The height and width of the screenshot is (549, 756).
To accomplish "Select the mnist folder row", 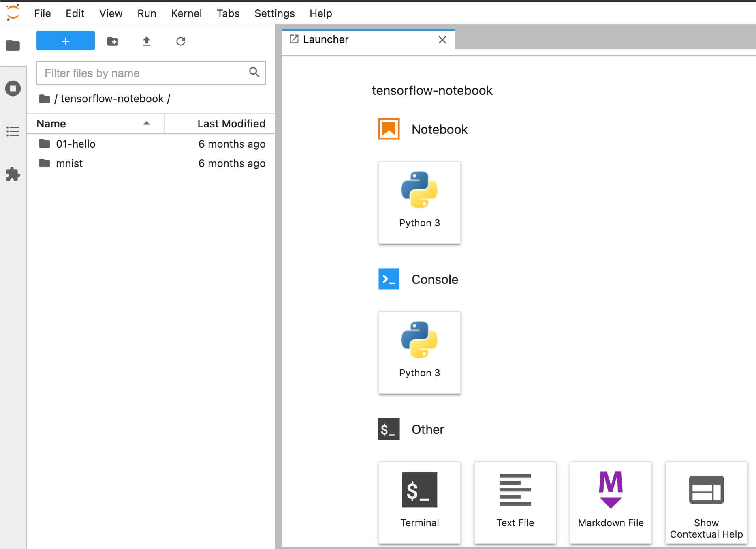I will pyautogui.click(x=151, y=163).
